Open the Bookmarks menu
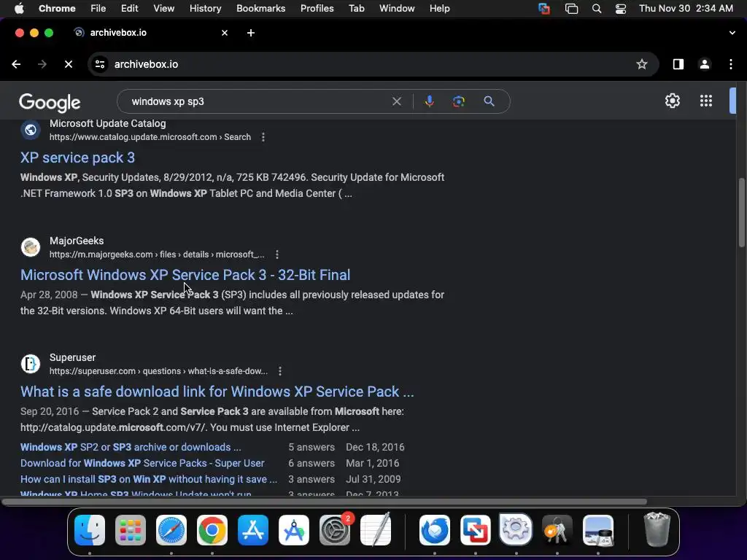Image resolution: width=747 pixels, height=560 pixels. (260, 9)
